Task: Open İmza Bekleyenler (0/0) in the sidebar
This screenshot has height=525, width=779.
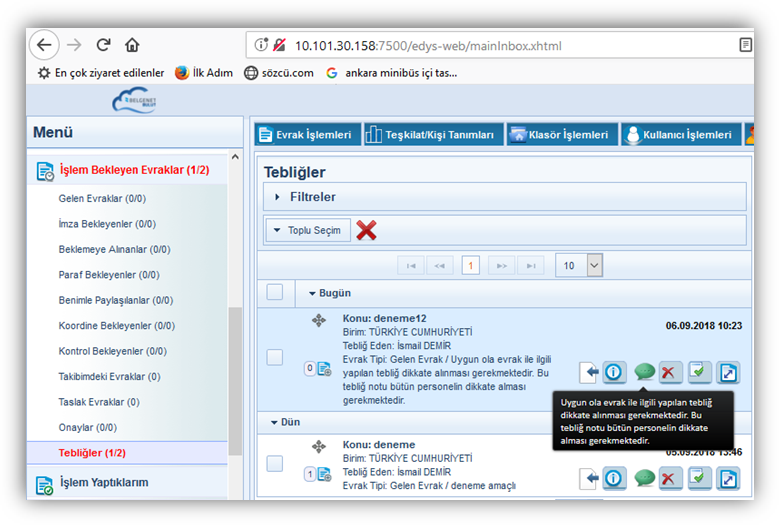Action: [107, 224]
